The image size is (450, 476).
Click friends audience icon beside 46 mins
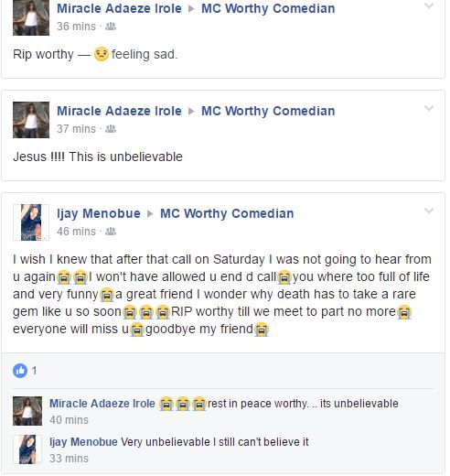[x=111, y=232]
